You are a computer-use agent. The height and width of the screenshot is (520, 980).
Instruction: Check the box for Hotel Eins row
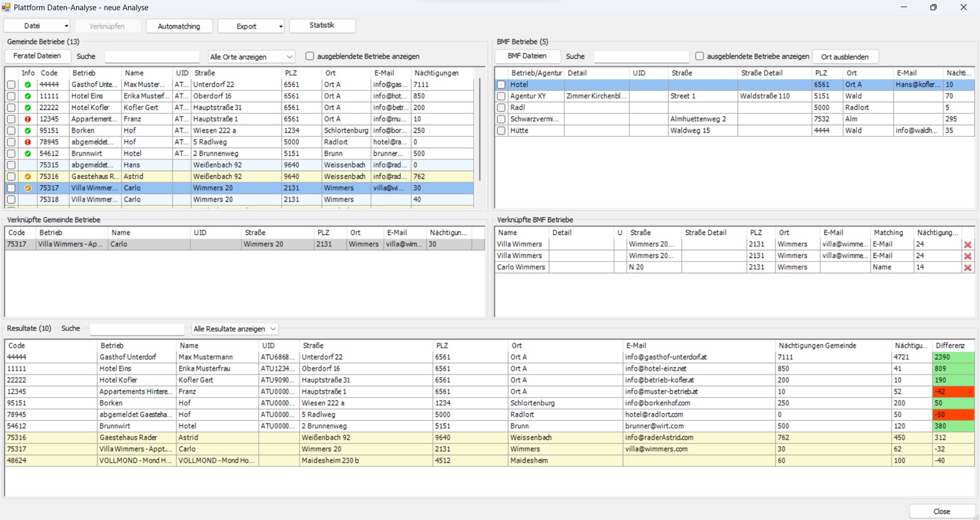click(11, 96)
